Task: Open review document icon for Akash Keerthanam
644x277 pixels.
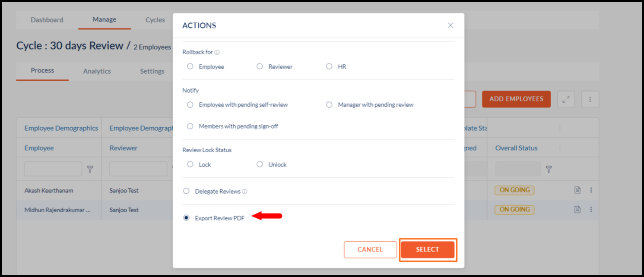Action: pyautogui.click(x=577, y=190)
